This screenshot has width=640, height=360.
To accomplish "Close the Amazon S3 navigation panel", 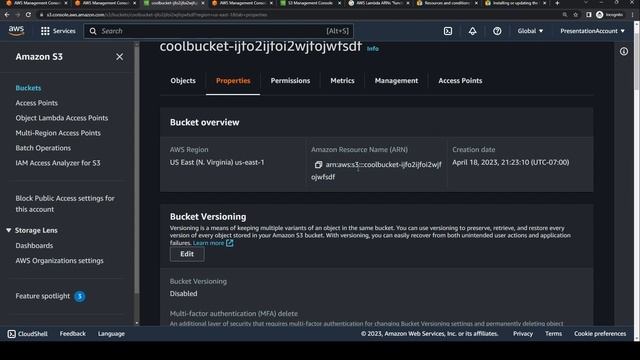I will click(x=119, y=57).
